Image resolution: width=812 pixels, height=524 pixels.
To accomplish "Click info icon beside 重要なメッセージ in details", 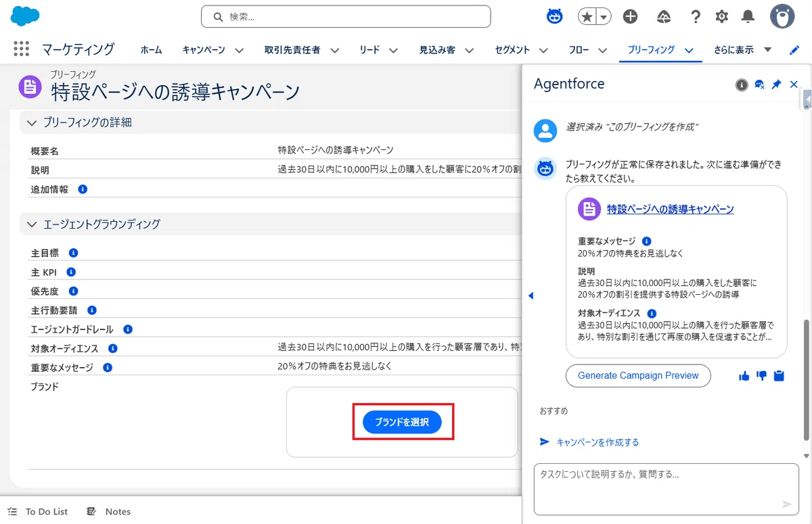I will pyautogui.click(x=107, y=367).
